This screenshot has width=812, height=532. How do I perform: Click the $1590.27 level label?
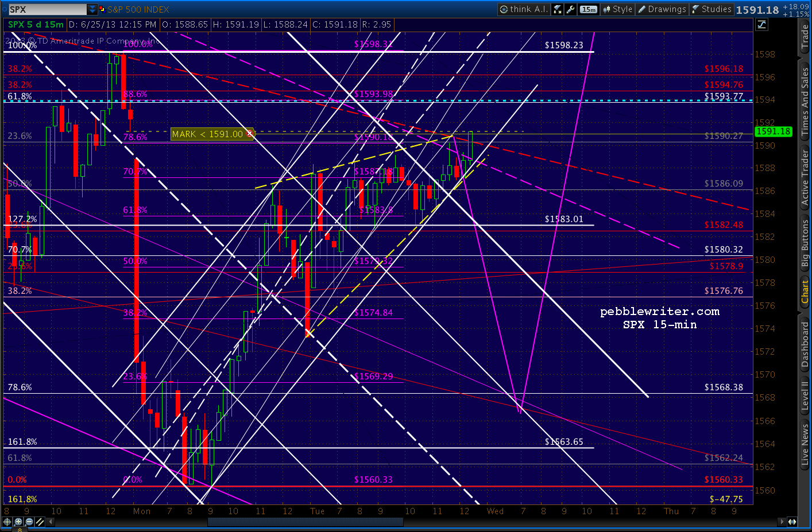coord(724,136)
